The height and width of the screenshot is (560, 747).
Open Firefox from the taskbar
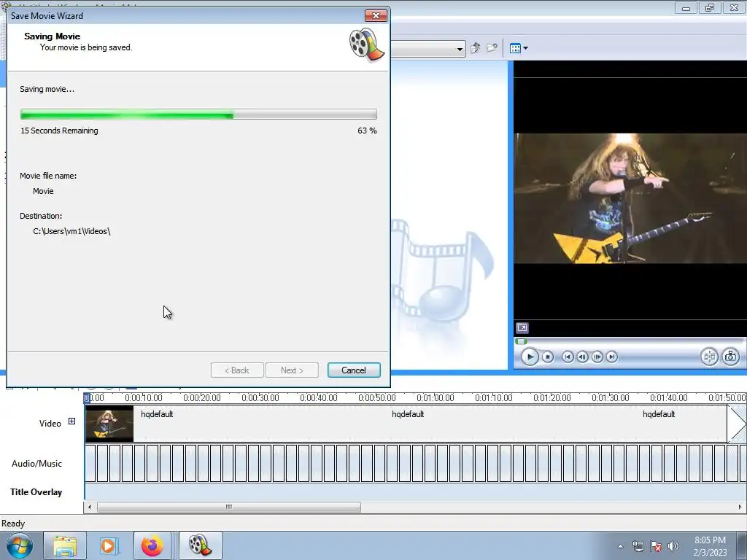coord(152,545)
